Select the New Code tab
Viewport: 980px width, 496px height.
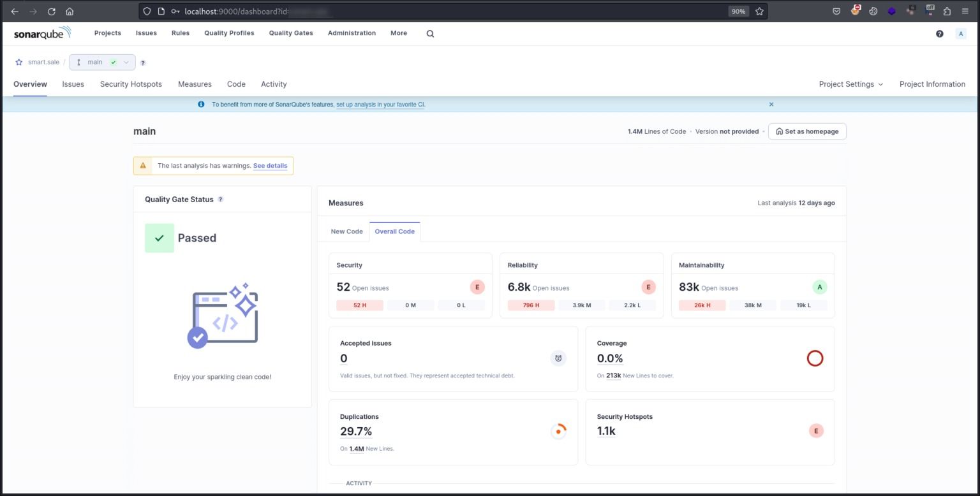tap(347, 231)
